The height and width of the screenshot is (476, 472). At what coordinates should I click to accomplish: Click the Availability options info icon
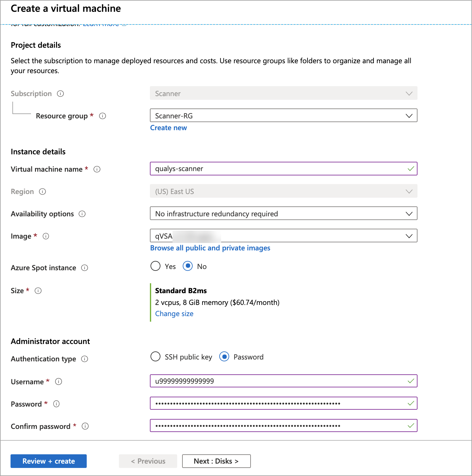click(82, 214)
